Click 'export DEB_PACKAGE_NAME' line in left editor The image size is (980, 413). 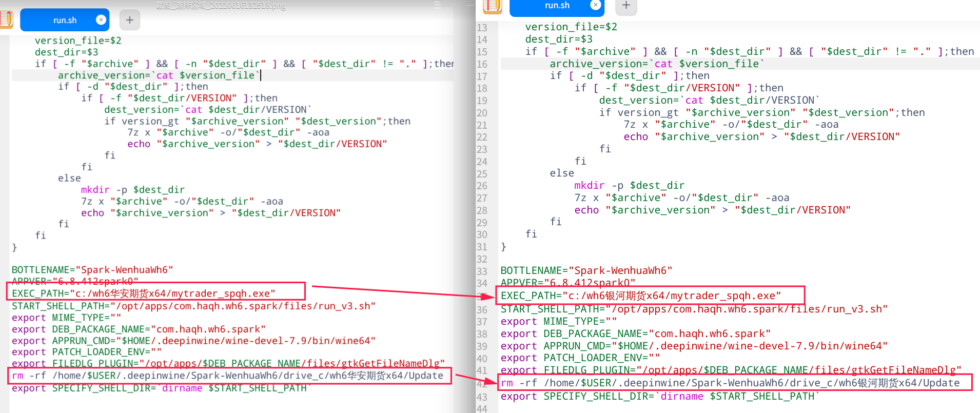click(139, 329)
